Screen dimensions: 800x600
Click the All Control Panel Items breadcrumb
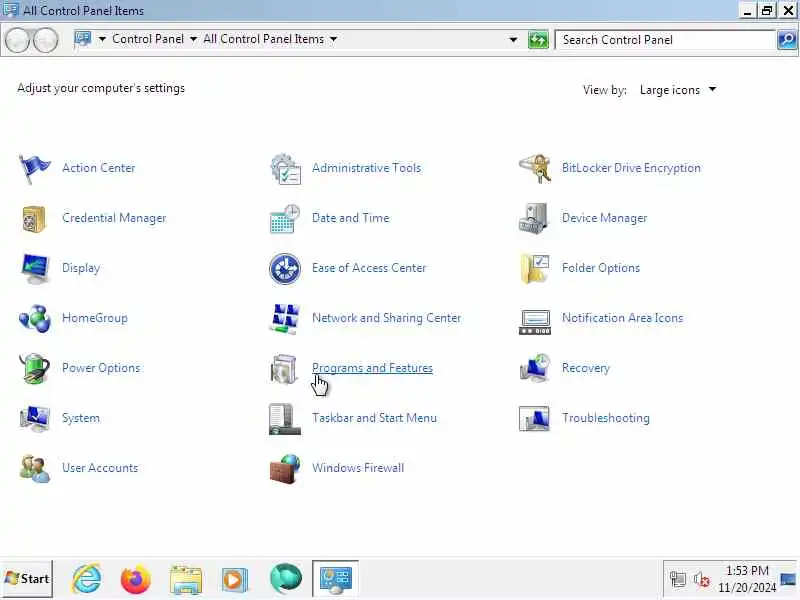[263, 39]
